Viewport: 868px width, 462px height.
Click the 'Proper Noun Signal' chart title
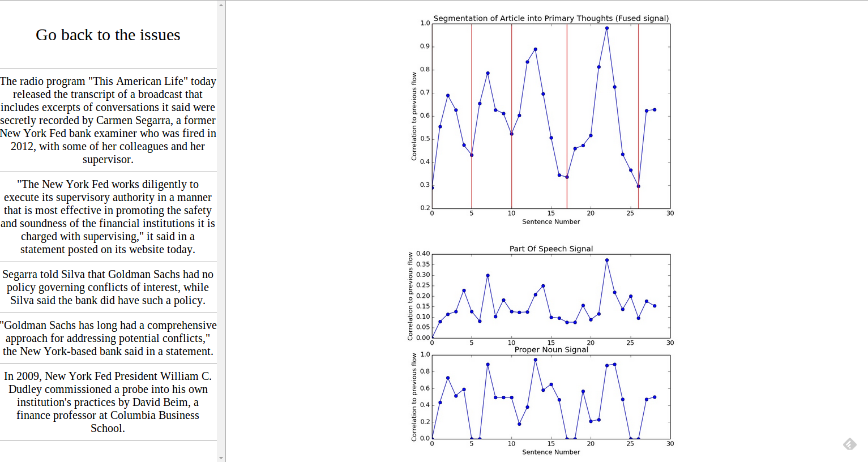(x=551, y=349)
